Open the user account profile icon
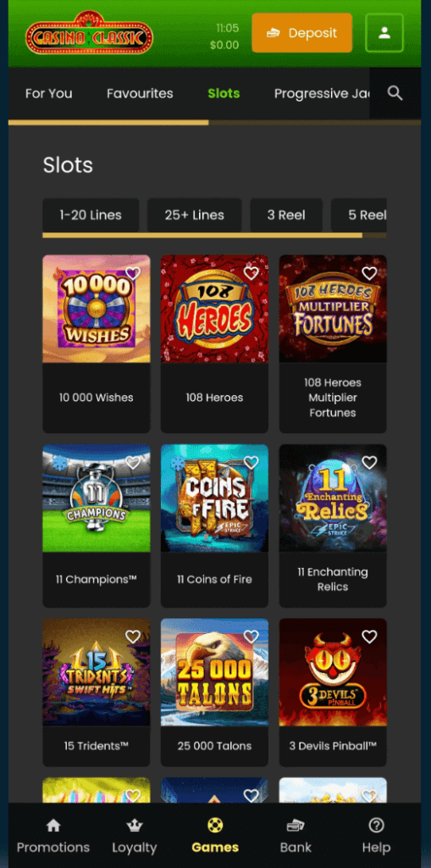 (384, 33)
